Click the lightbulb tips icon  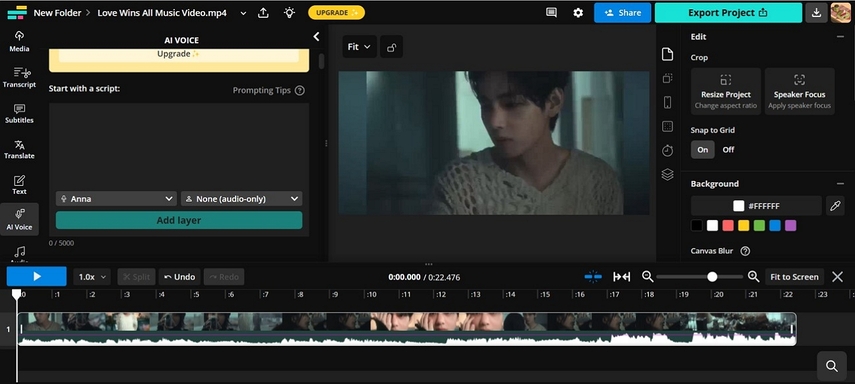click(290, 13)
